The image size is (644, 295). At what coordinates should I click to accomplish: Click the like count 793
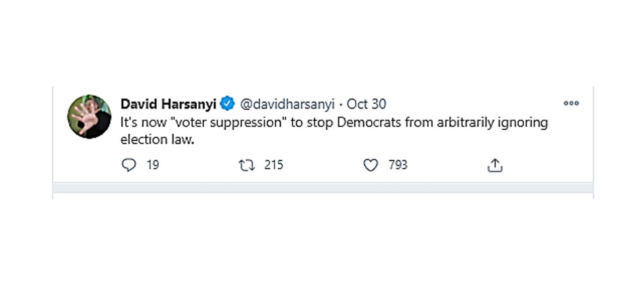(397, 165)
